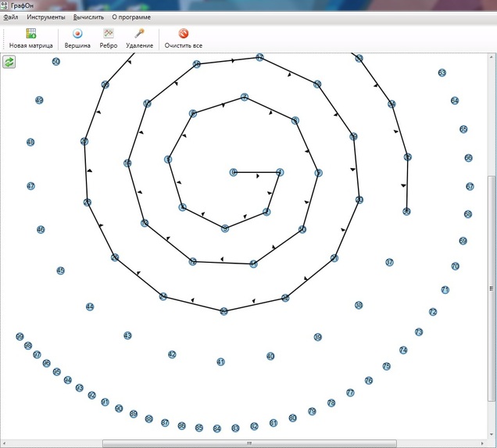The image size is (497, 448).
Task: Select graph vertex 44
Action: 90,306
